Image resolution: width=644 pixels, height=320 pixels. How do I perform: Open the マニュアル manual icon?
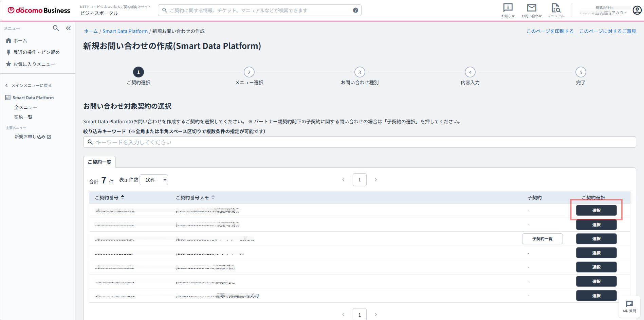tap(556, 10)
